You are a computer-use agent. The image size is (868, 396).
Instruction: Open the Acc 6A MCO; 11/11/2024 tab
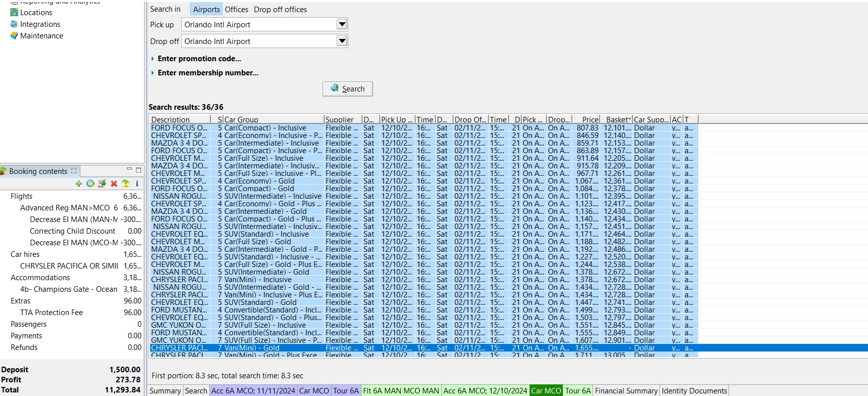tap(253, 390)
